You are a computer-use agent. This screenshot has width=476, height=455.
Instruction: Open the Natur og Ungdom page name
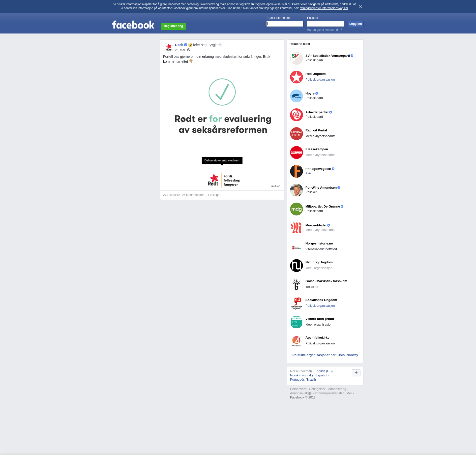(319, 262)
